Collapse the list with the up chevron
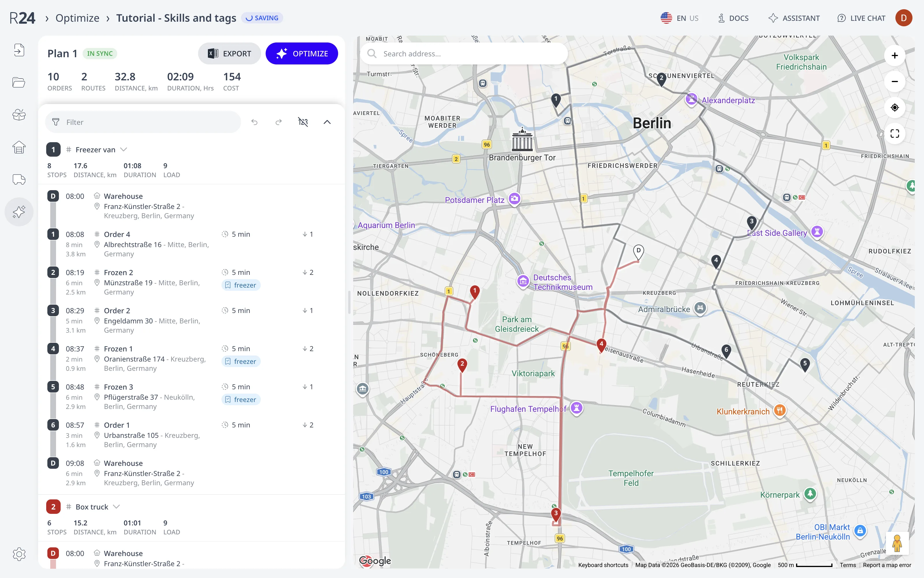This screenshot has width=924, height=578. [327, 122]
